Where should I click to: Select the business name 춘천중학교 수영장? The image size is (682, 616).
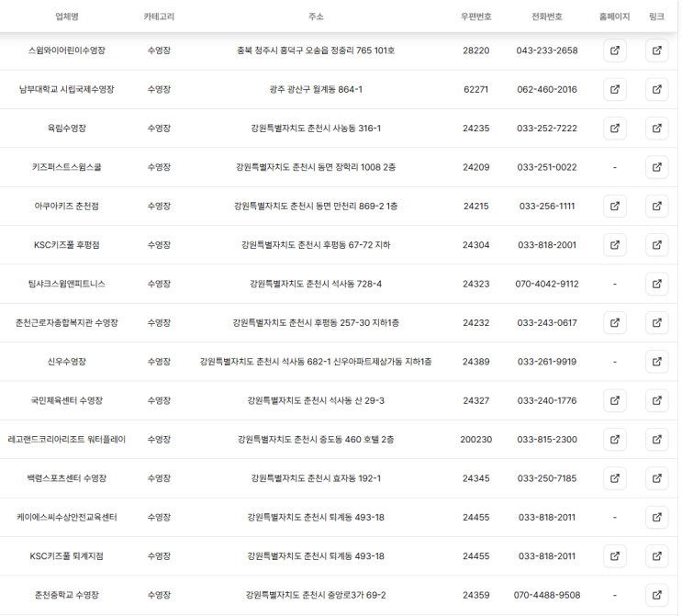66,595
